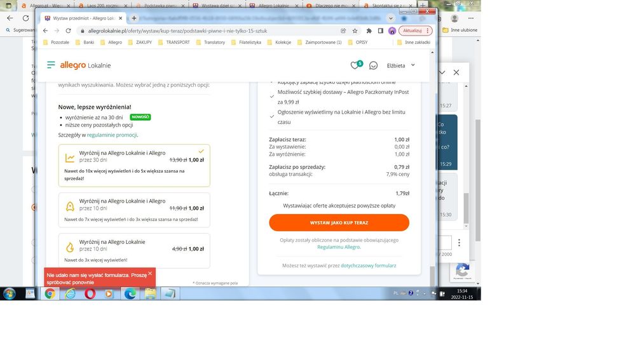635x364 pixels.
Task: Open the Edge profile icon
Action: click(454, 18)
